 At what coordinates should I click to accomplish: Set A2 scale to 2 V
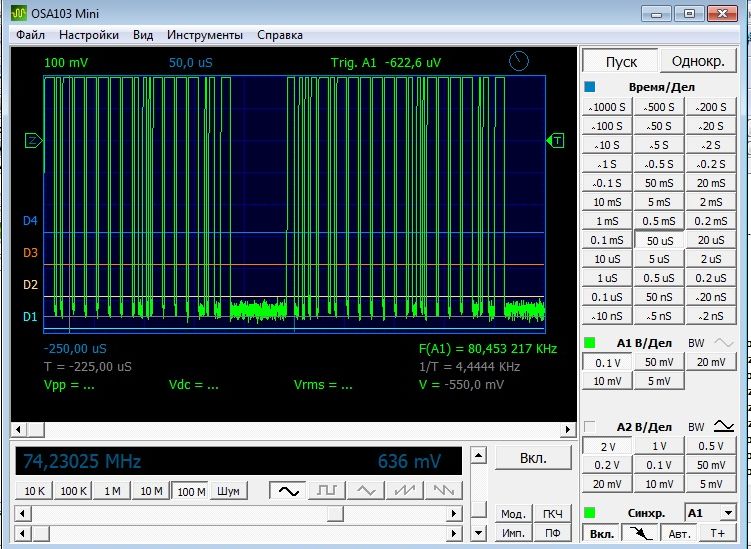point(607,446)
